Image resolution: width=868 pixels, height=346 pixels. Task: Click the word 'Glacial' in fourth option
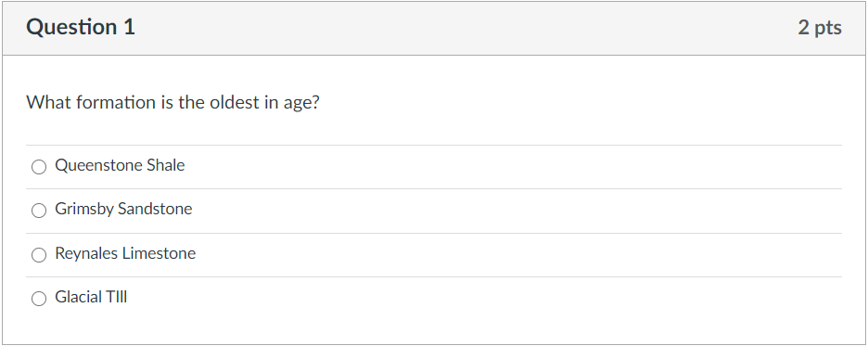pos(79,297)
